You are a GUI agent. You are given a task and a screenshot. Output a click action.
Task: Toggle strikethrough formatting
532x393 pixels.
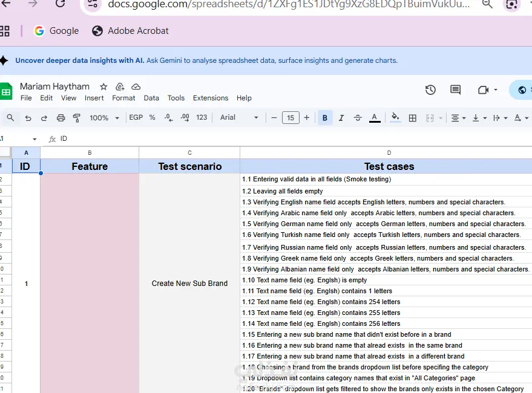tap(358, 118)
